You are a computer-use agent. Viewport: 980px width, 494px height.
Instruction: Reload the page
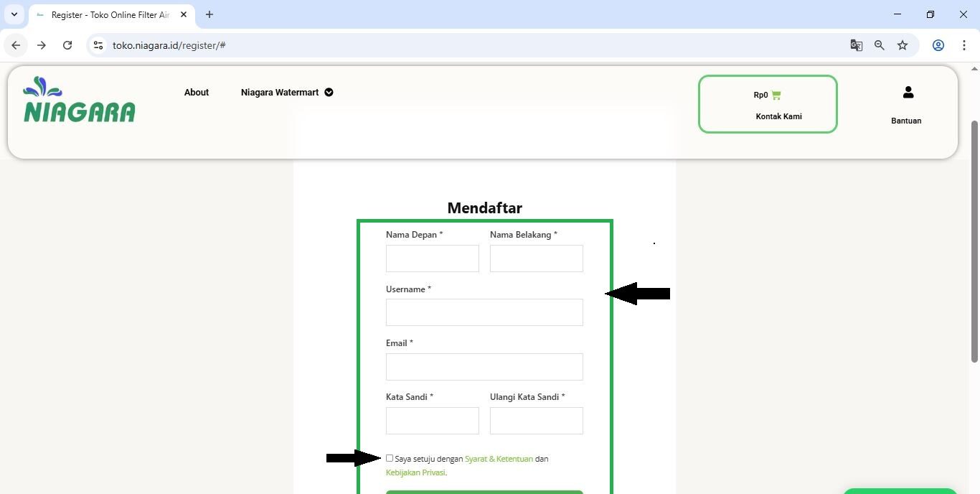click(x=67, y=45)
